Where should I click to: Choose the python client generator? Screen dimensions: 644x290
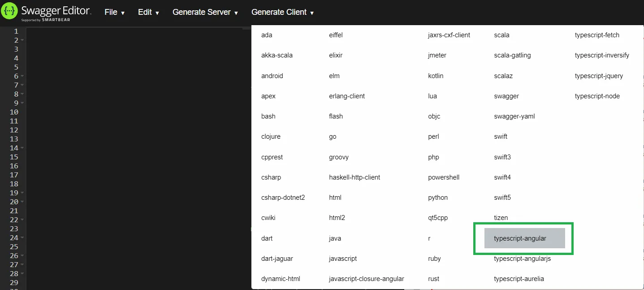click(x=438, y=198)
